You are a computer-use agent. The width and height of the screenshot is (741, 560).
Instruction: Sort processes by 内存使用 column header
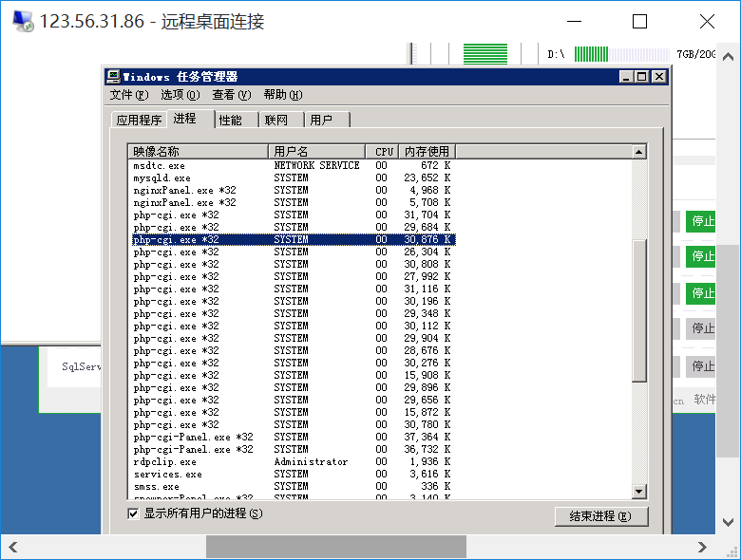click(427, 152)
